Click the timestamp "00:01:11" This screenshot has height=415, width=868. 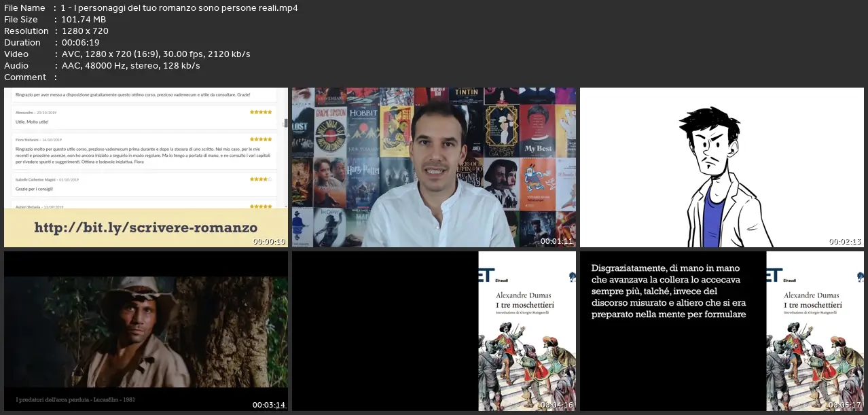pyautogui.click(x=557, y=241)
